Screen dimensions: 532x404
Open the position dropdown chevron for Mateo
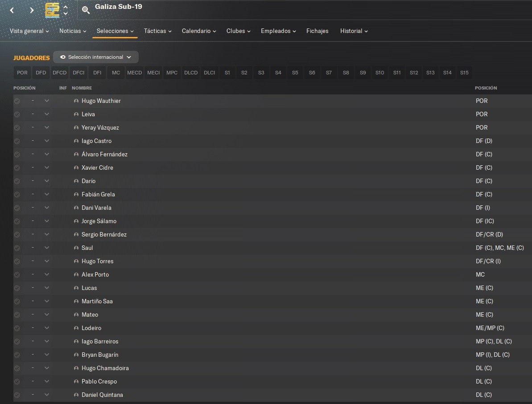pyautogui.click(x=47, y=314)
